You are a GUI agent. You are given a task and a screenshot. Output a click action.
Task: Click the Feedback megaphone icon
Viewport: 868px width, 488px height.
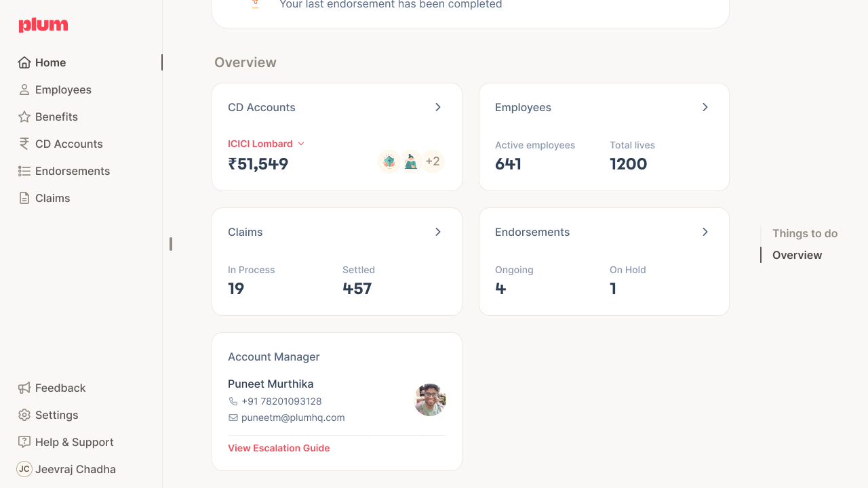tap(24, 388)
